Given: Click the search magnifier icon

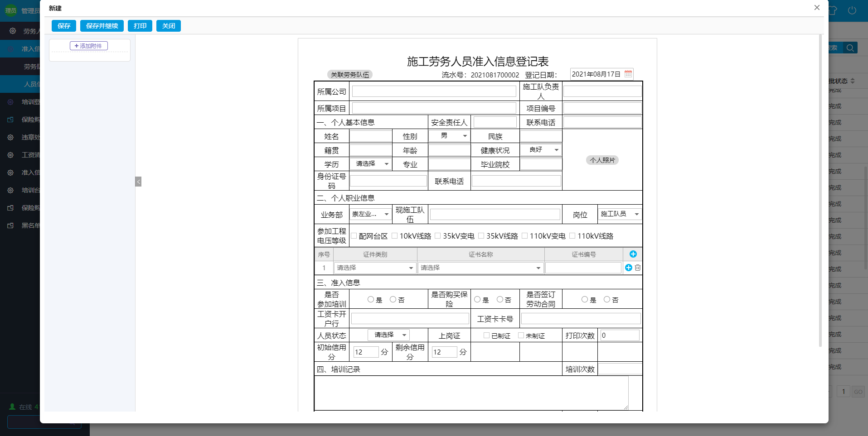Looking at the screenshot, I should [x=850, y=48].
